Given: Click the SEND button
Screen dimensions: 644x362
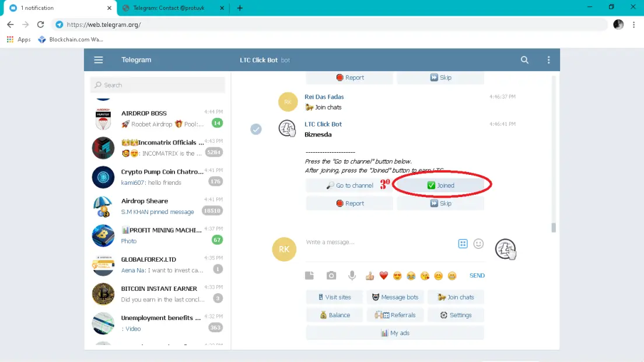Looking at the screenshot, I should (477, 275).
